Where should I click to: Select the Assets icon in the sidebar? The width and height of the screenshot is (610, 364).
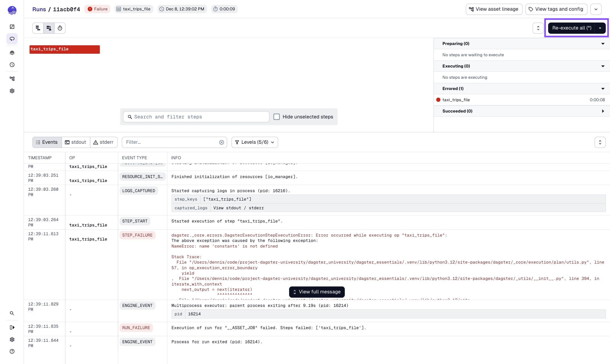[12, 26]
